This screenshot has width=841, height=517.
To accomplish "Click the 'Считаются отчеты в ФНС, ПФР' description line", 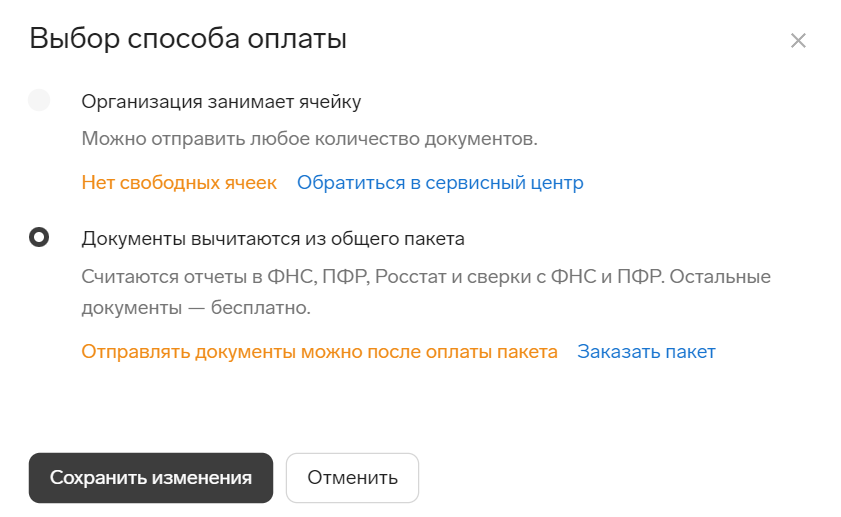I will click(426, 276).
